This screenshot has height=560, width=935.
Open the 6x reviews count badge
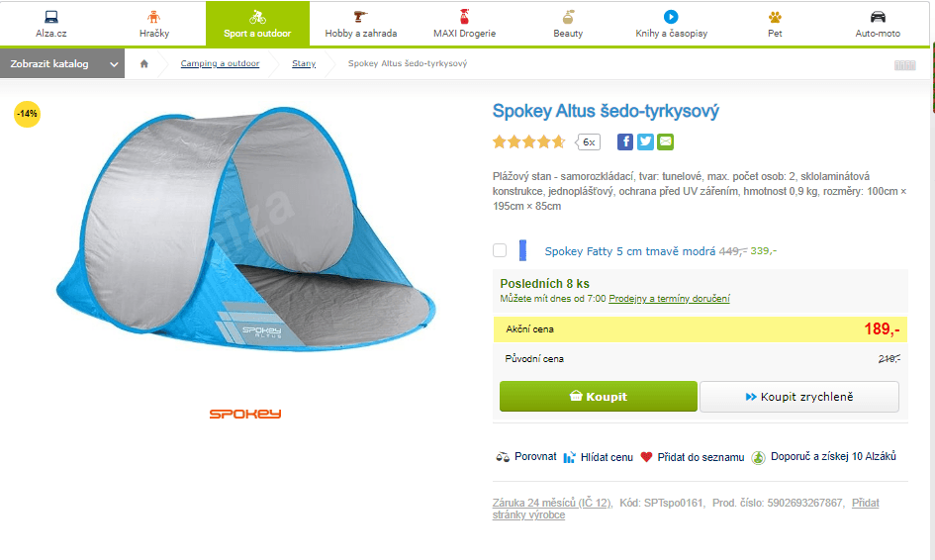pos(588,141)
